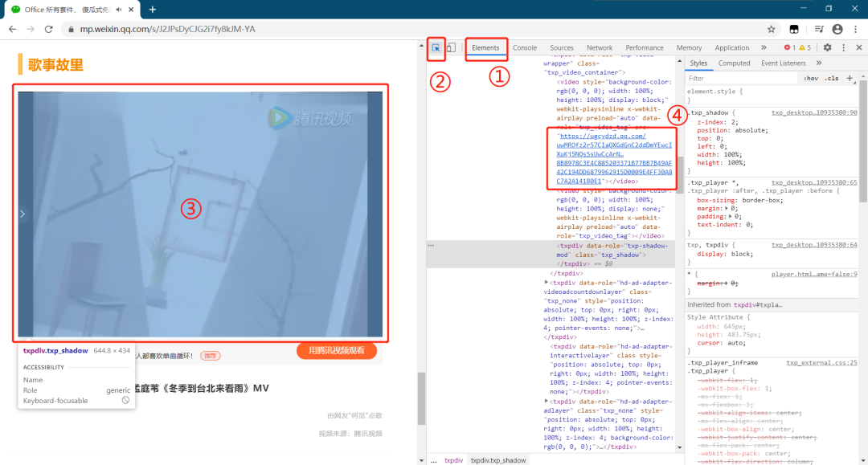Image resolution: width=868 pixels, height=465 pixels.
Task: Expand the hd-ad-adapter-adlayer node
Action: coord(547,402)
